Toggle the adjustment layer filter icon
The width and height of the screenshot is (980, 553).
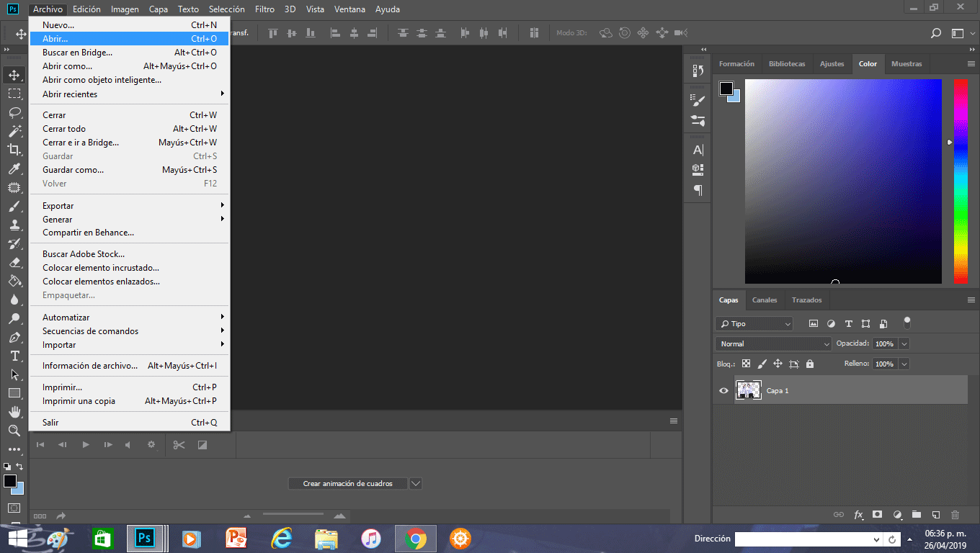tap(831, 324)
